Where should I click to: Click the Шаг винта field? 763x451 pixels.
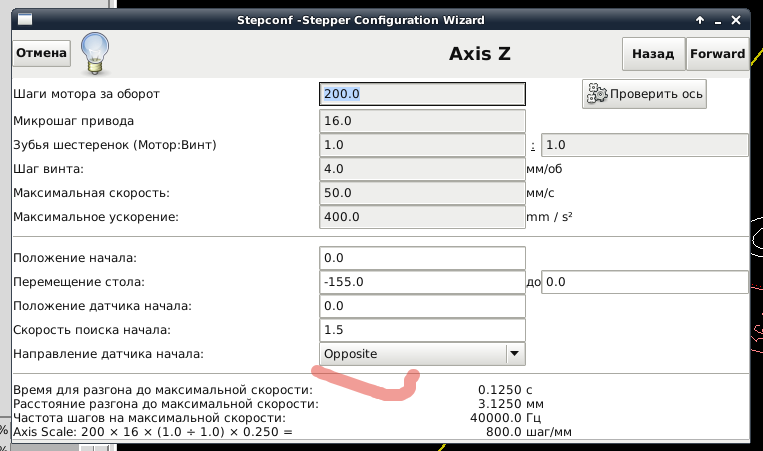click(422, 169)
